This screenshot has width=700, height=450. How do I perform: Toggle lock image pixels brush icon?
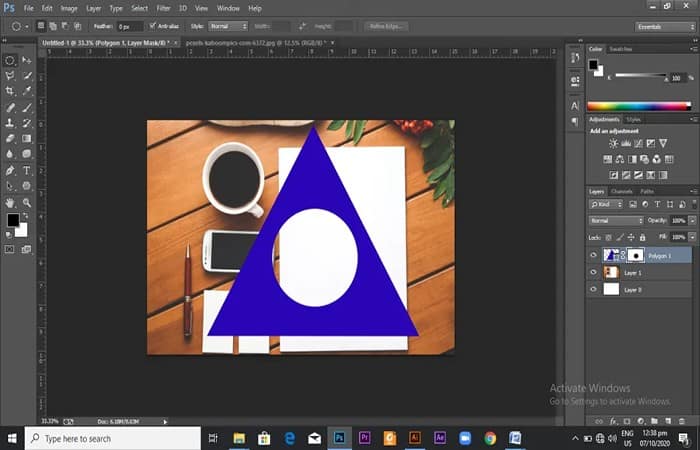pos(620,238)
